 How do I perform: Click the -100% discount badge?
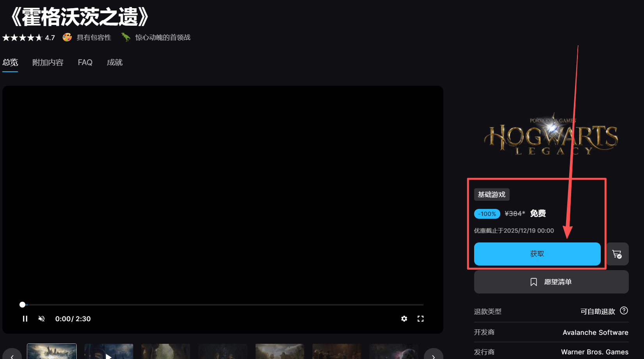click(487, 214)
